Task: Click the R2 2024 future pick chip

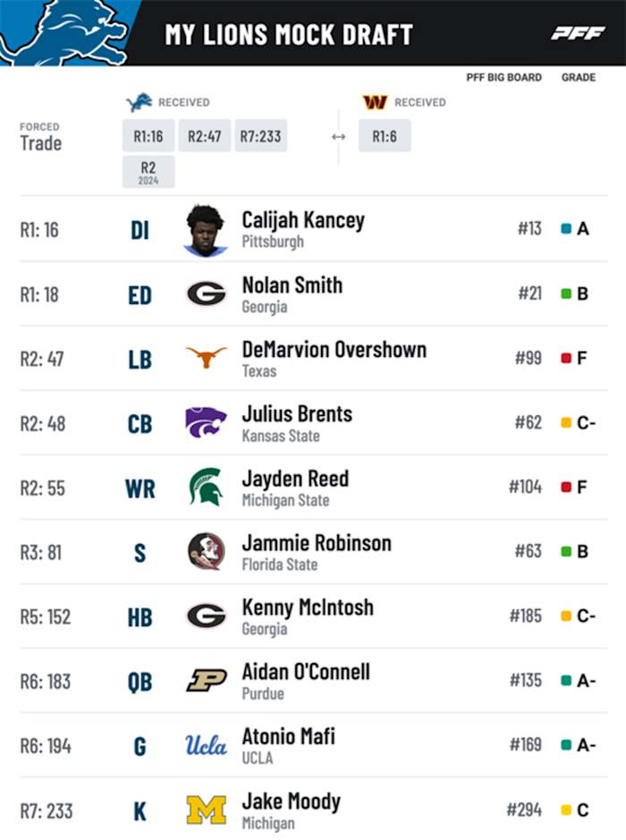Action: click(x=148, y=172)
